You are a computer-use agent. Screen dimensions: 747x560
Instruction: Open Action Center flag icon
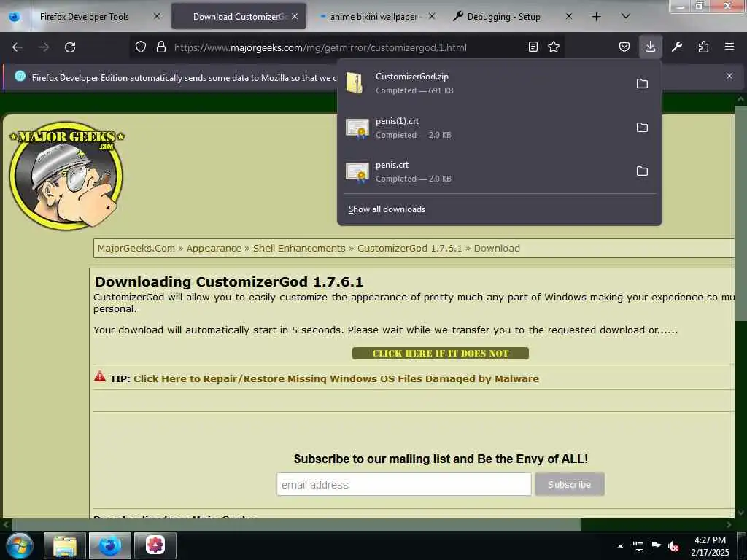coord(656,546)
